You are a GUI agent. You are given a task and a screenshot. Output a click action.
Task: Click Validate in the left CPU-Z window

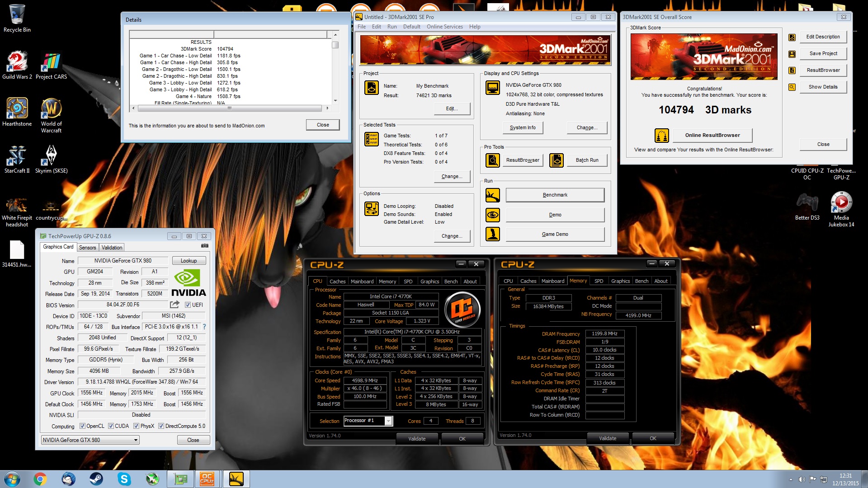(417, 439)
